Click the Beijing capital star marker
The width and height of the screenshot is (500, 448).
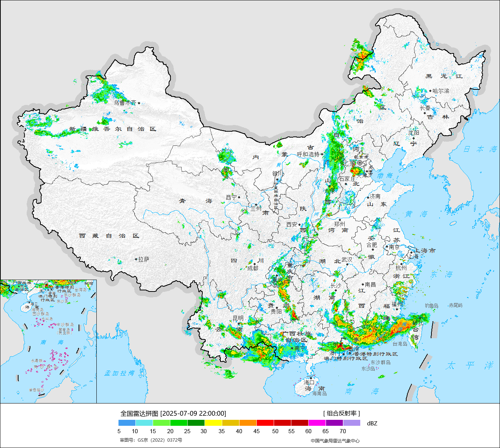coord(360,163)
